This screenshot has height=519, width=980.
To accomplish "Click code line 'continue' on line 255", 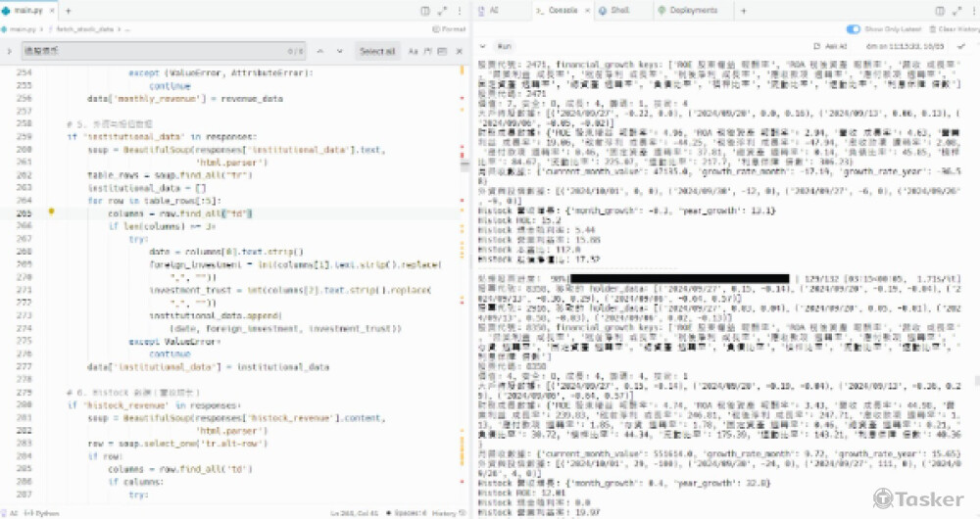I will [170, 85].
